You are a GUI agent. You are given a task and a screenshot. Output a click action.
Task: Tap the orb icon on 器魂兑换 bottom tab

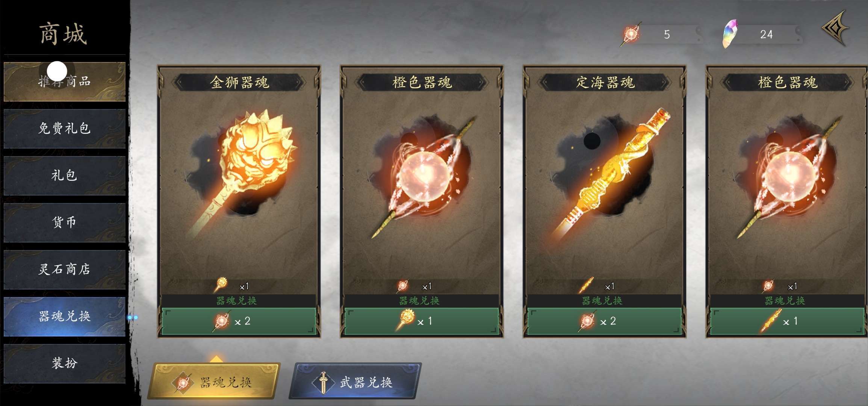(183, 383)
